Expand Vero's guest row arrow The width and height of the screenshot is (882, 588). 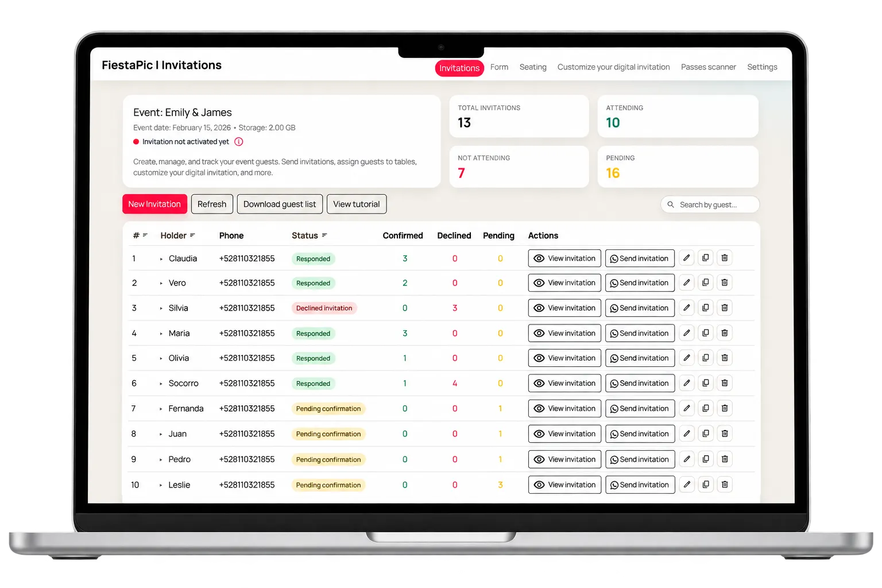[x=161, y=283]
